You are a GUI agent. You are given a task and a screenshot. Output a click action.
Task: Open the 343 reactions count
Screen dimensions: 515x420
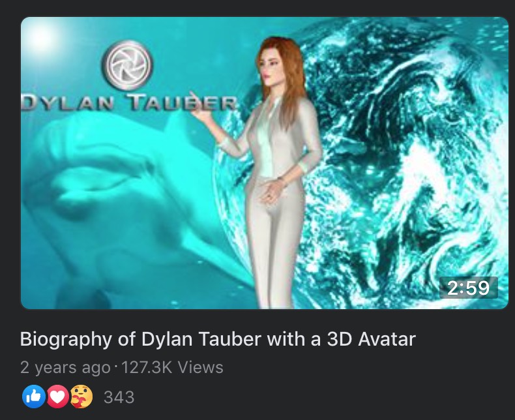(x=119, y=397)
